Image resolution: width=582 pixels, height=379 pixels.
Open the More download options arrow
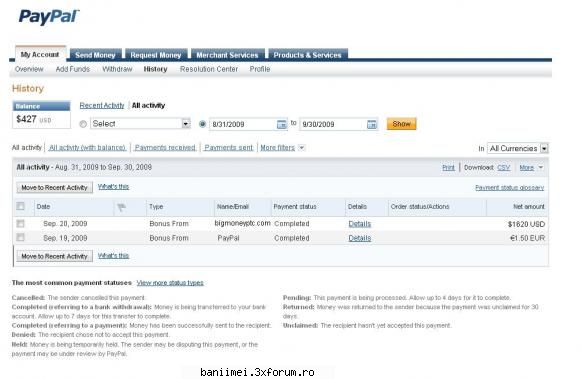click(x=541, y=168)
